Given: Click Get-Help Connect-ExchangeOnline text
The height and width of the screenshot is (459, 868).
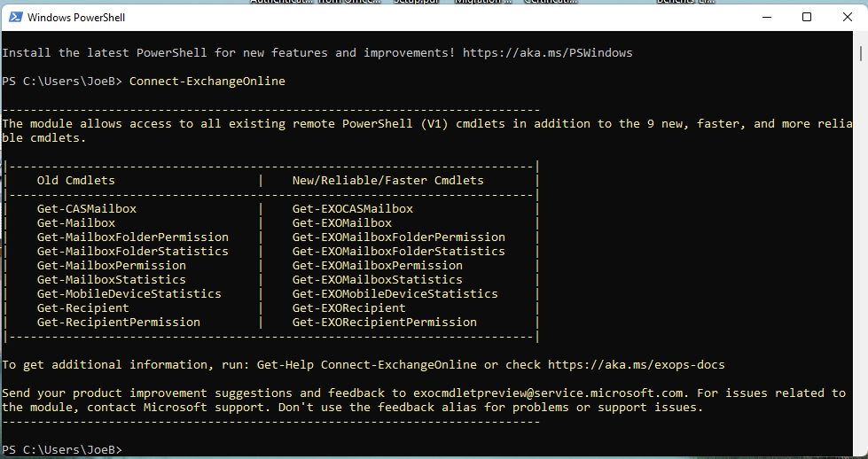Looking at the screenshot, I should (366, 365).
